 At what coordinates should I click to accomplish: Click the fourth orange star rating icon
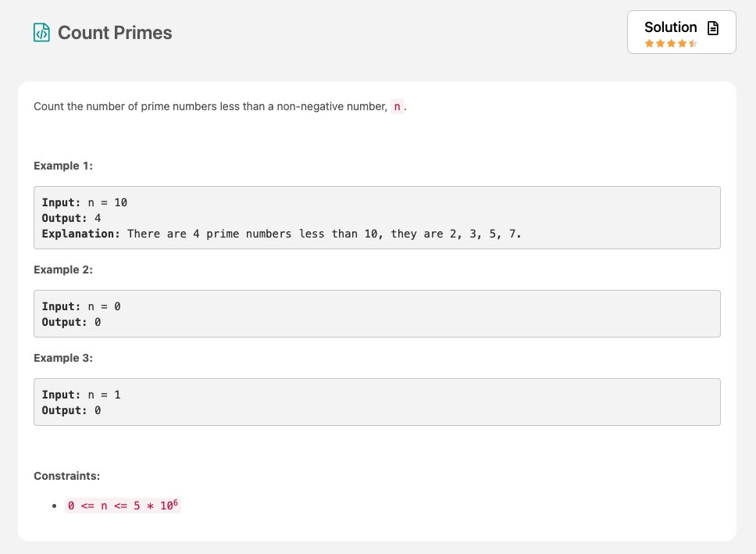[683, 43]
